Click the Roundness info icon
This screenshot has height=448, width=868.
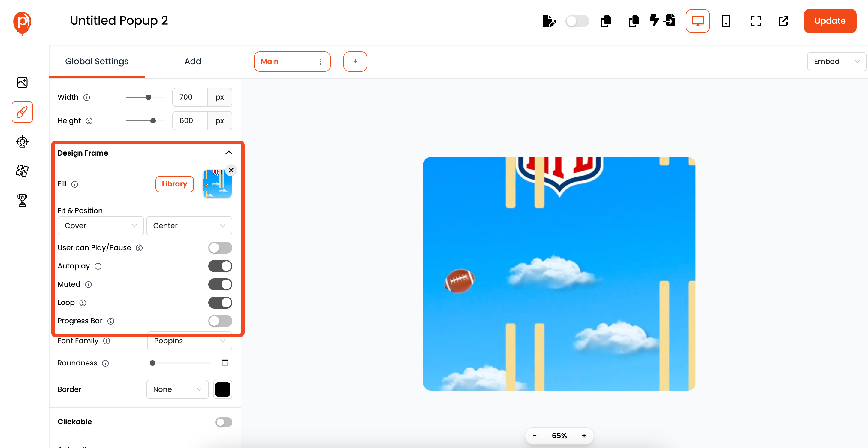tap(105, 363)
